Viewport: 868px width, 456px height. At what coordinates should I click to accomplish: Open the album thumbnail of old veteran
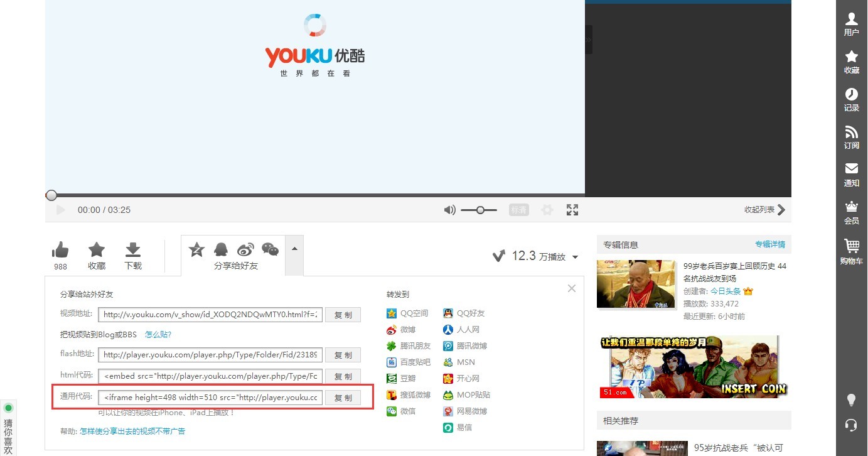[x=636, y=284]
